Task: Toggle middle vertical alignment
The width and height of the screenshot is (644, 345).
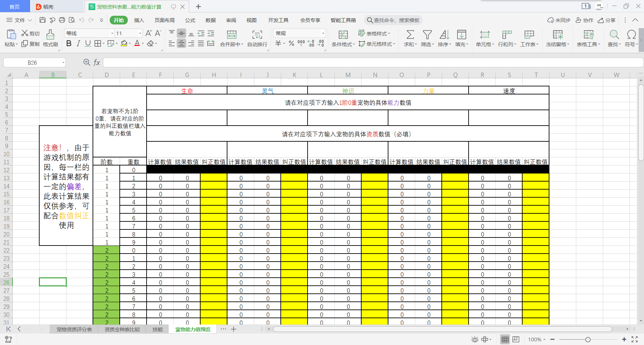Action: point(181,33)
